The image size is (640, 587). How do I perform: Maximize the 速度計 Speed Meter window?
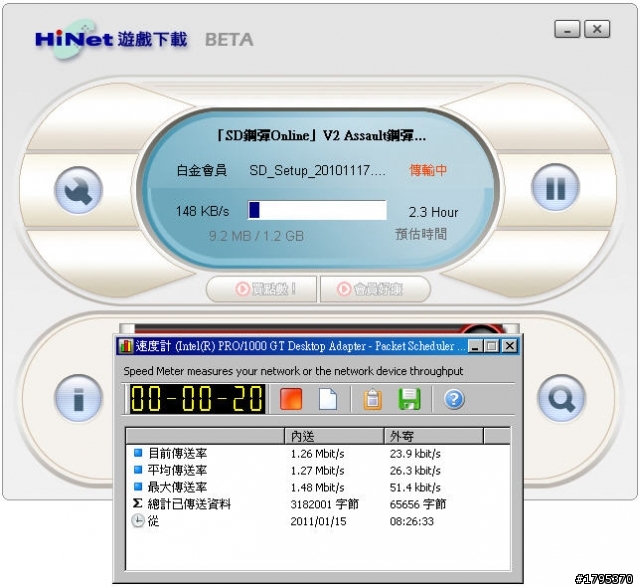pos(492,347)
